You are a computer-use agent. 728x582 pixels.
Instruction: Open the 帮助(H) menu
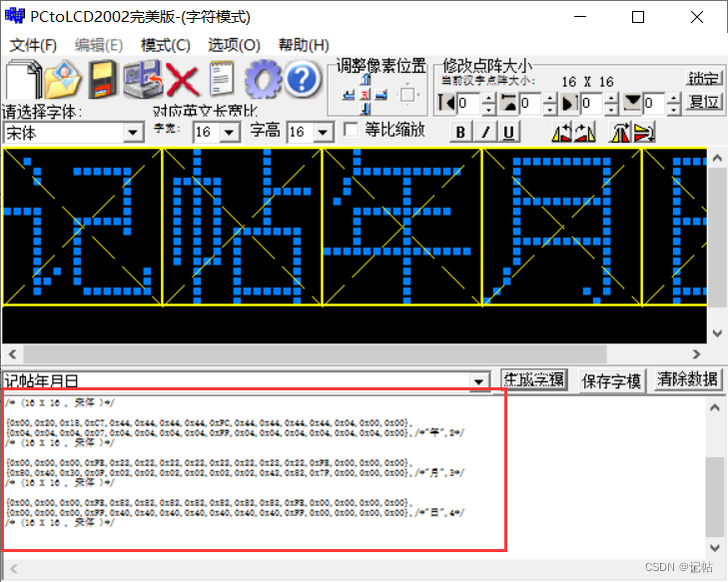click(304, 45)
